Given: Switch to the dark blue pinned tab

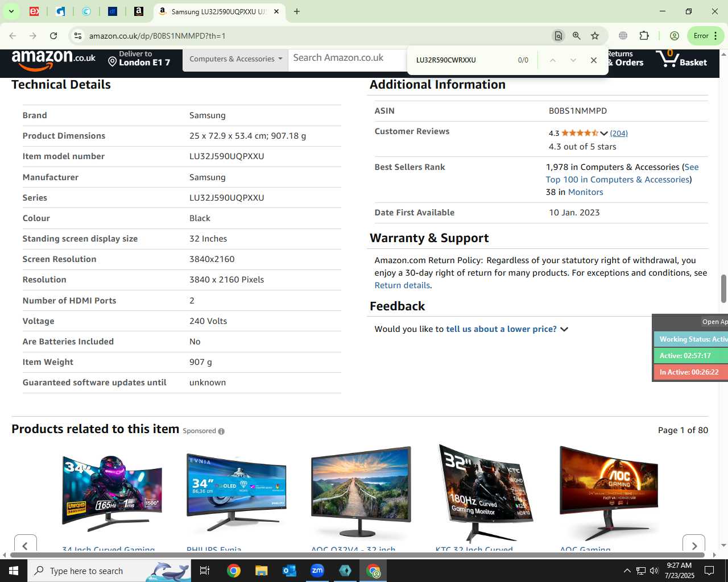Looking at the screenshot, I should [113, 11].
